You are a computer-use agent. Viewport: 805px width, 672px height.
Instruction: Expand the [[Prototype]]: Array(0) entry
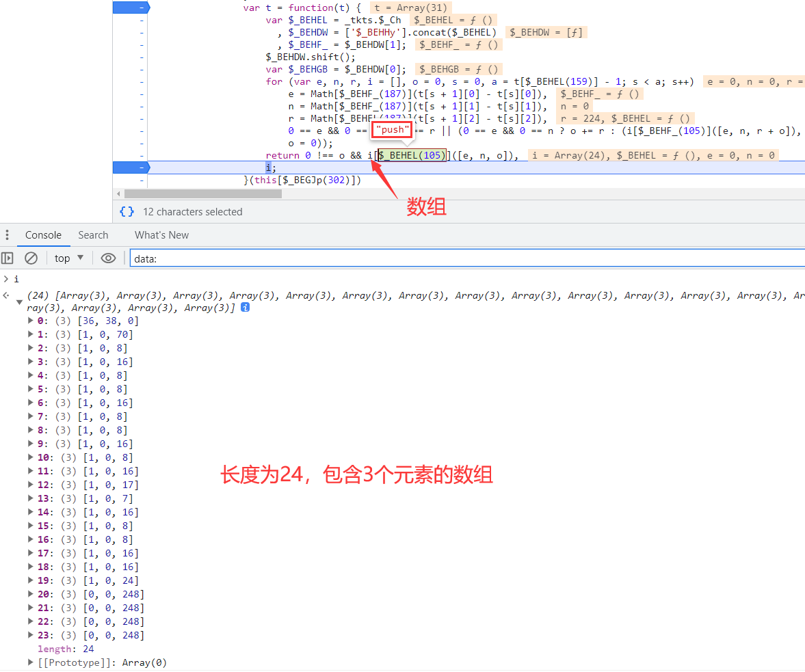(x=30, y=662)
